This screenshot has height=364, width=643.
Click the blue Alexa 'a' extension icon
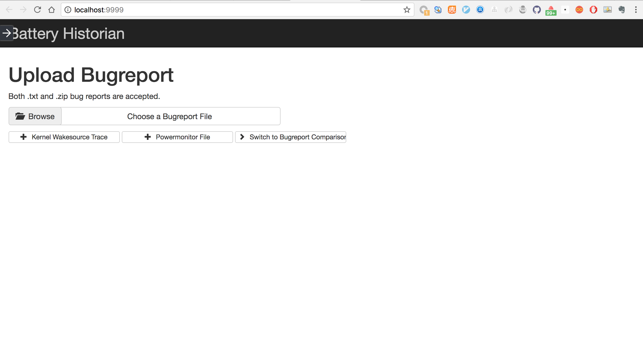click(480, 10)
